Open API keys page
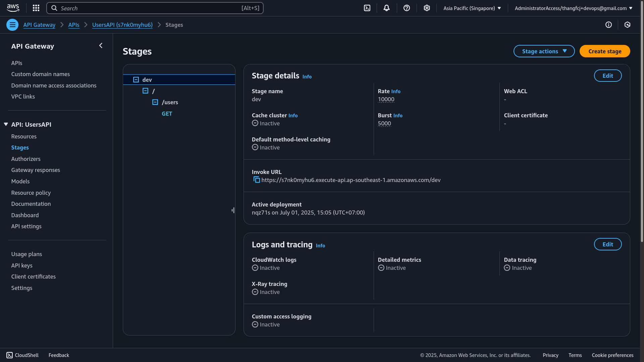The height and width of the screenshot is (362, 644). [x=22, y=265]
